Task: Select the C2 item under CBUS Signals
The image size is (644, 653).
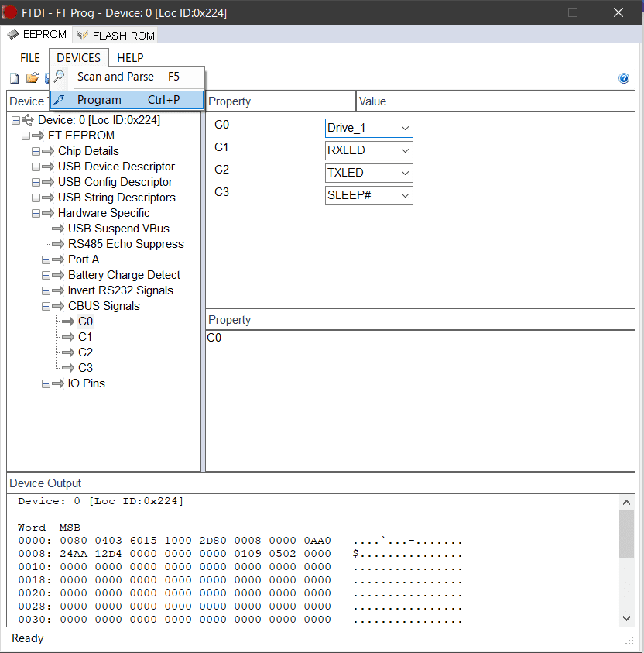Action: click(85, 352)
